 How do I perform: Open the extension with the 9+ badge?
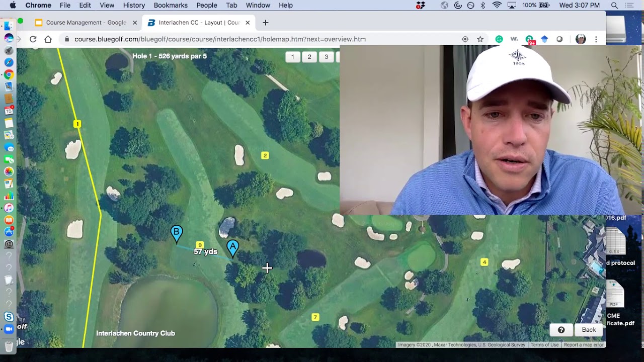[529, 39]
